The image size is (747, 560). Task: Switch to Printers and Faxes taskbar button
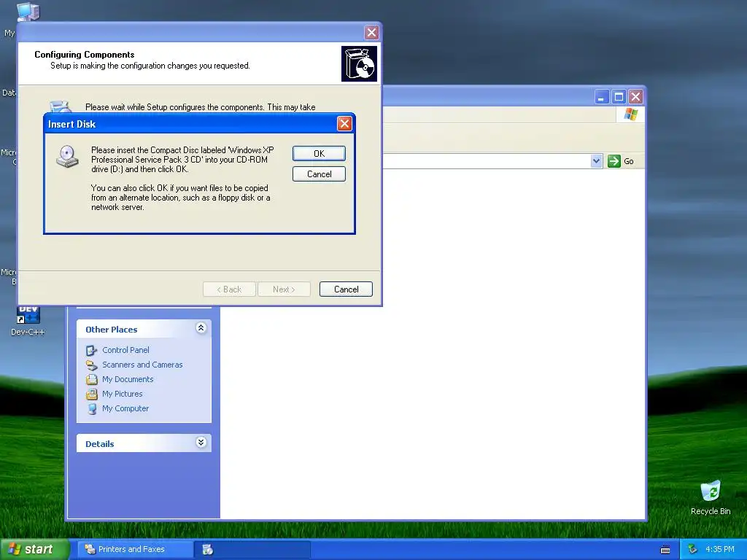136,550
